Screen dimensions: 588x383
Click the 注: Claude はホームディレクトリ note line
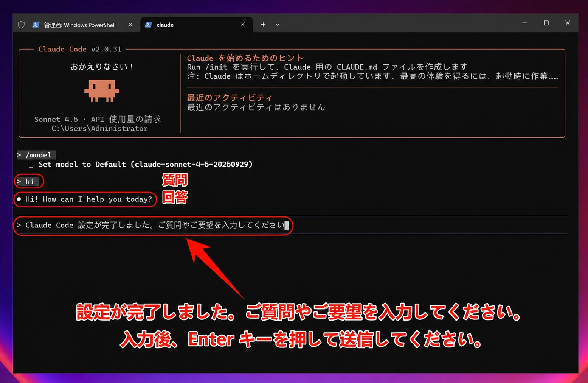click(x=372, y=76)
